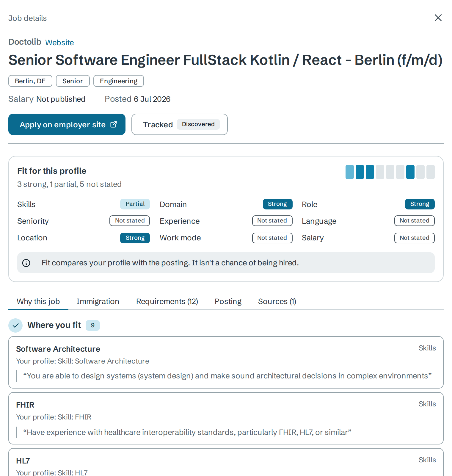Viewport: 452px width, 476px height.
Task: Click the Not stated badge in the Salary fit row
Action: coord(415,238)
